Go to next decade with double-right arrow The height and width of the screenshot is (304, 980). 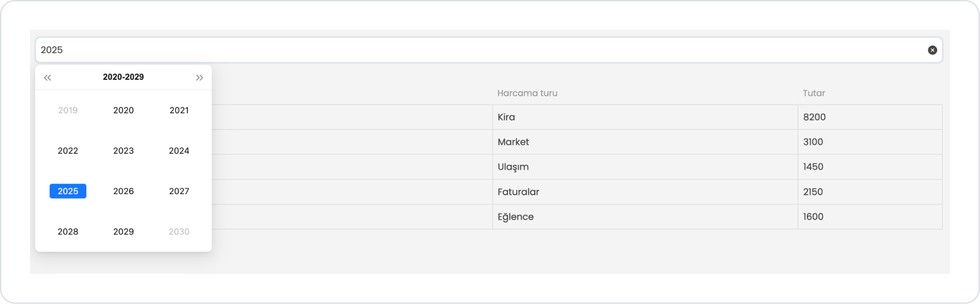(199, 77)
